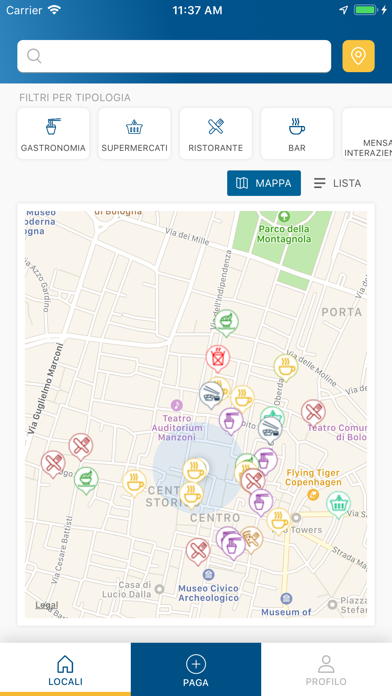Viewport: 392px width, 696px height.
Task: Choose the Ristorante filter
Action: (x=216, y=134)
